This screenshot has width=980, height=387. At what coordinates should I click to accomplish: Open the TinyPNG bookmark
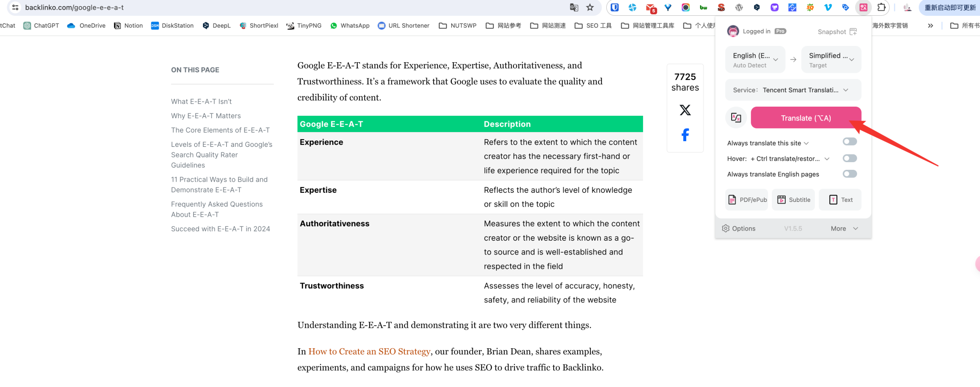coord(304,26)
